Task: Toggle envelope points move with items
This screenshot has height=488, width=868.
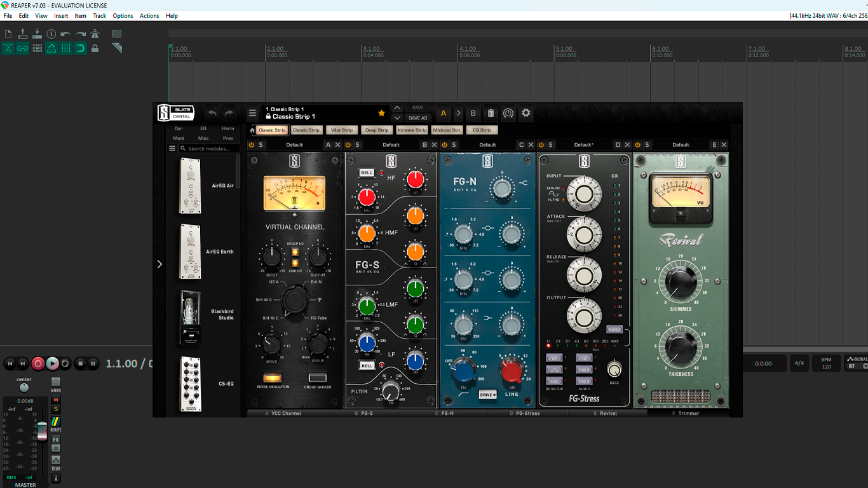Action: click(51, 48)
